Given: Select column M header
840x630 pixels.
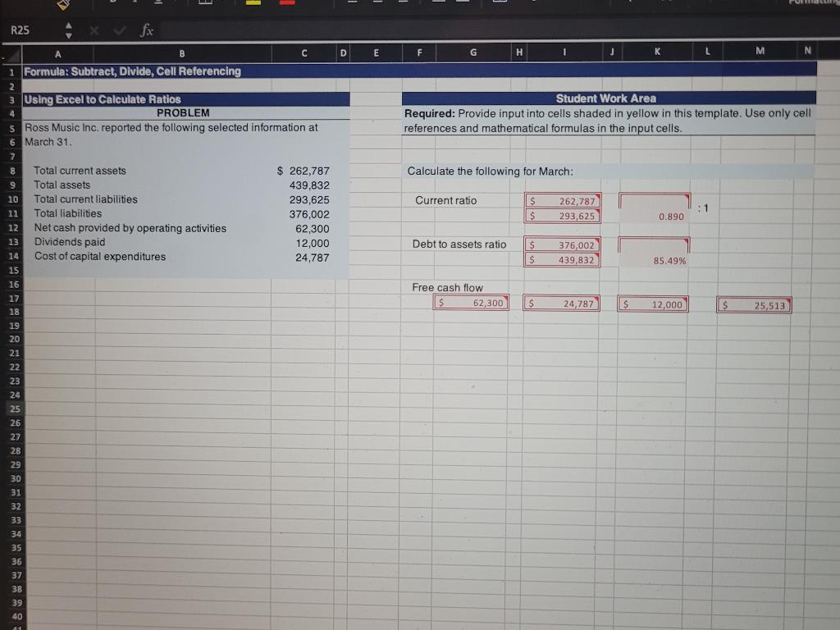Looking at the screenshot, I should [x=760, y=51].
